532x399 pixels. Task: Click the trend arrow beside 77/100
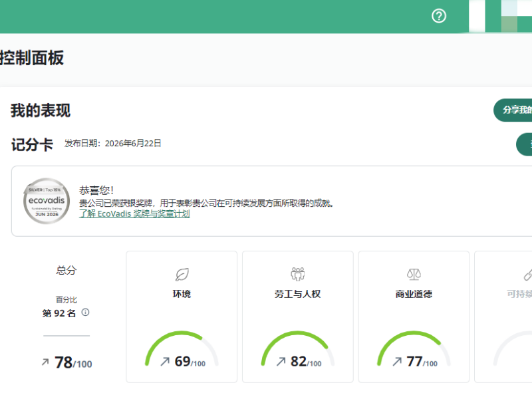click(397, 362)
